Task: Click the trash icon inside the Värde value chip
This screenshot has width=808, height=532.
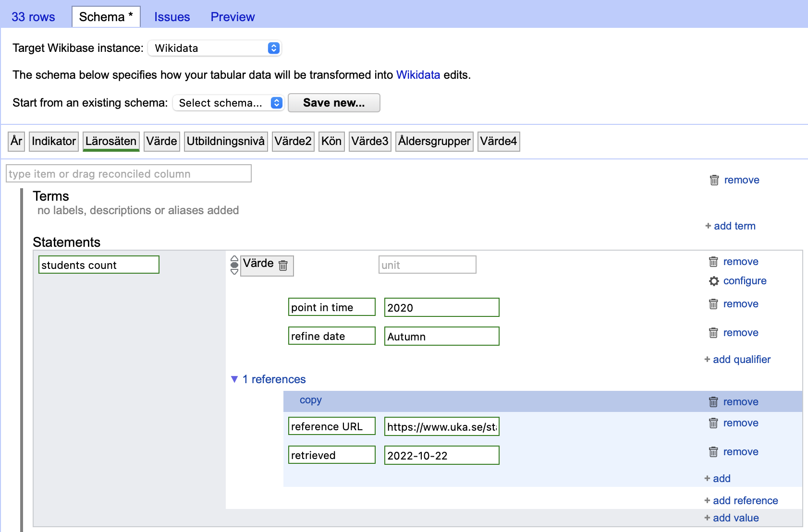Action: tap(283, 265)
